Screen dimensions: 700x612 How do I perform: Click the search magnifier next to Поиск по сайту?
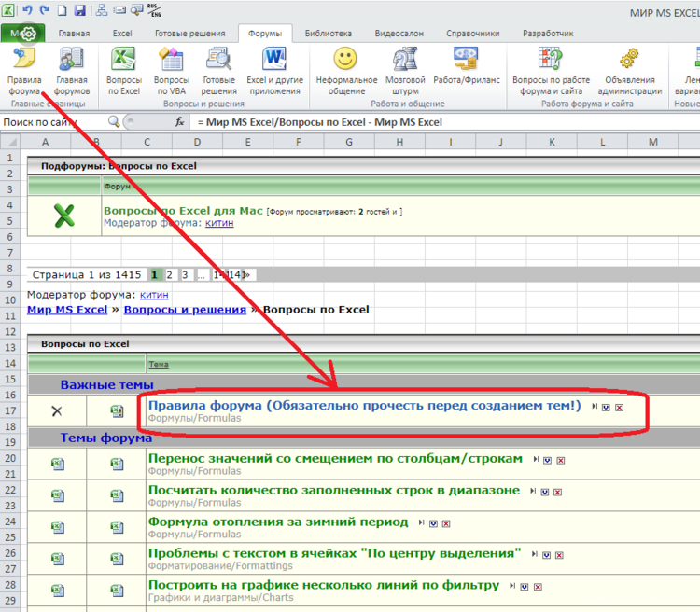pyautogui.click(x=114, y=121)
